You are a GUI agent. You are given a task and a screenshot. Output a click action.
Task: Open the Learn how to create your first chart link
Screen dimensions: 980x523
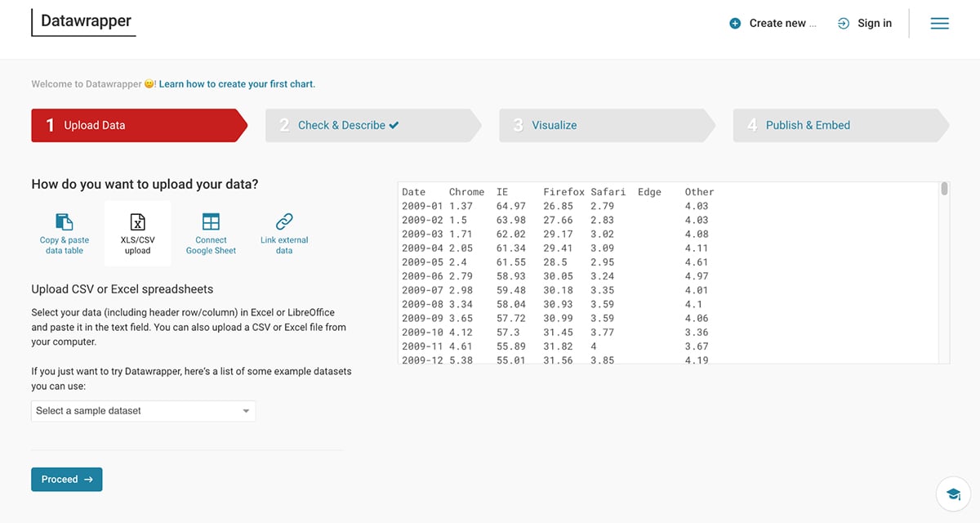tap(238, 83)
